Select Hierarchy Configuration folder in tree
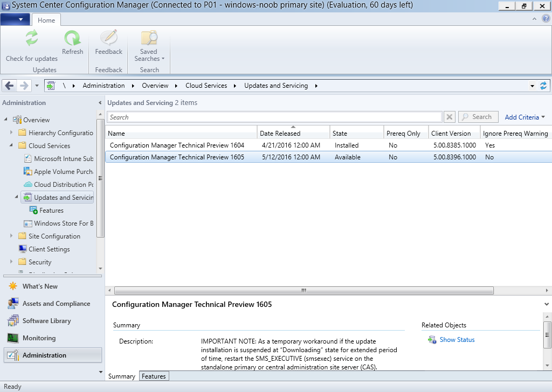552x392 pixels. tap(57, 133)
